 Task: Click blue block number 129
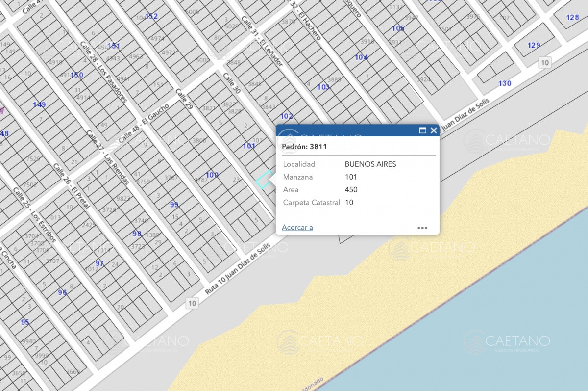[534, 46]
